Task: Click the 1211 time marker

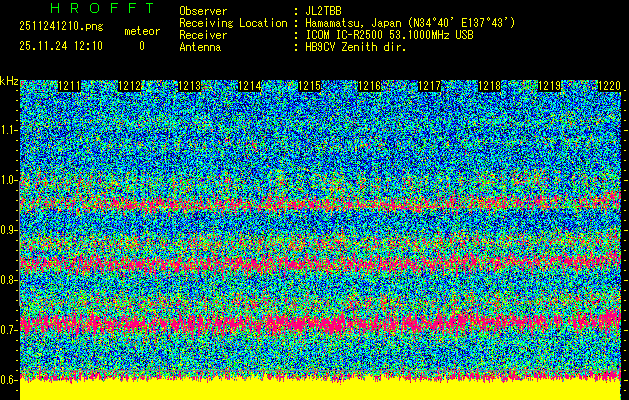Action: (71, 87)
